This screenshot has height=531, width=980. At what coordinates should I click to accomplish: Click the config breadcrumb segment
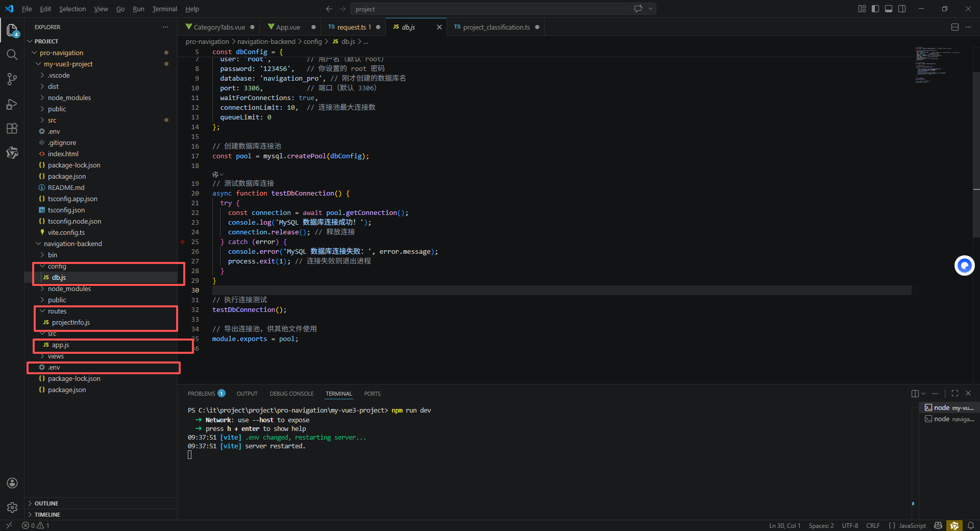pyautogui.click(x=313, y=42)
